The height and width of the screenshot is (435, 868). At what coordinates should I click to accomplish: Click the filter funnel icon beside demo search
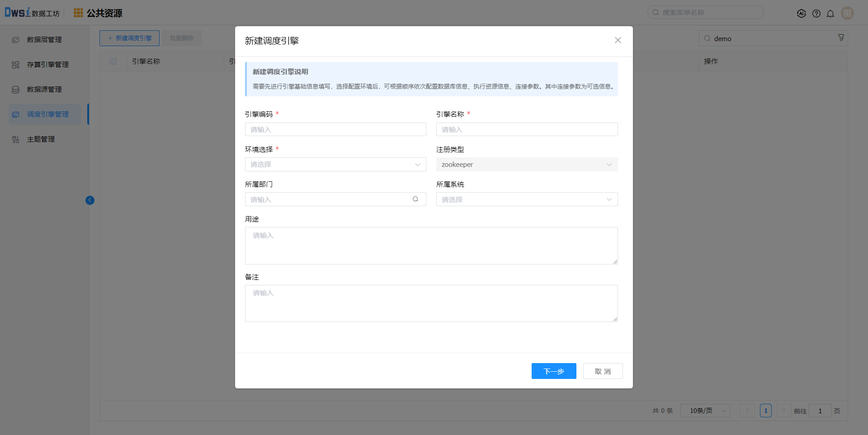841,38
